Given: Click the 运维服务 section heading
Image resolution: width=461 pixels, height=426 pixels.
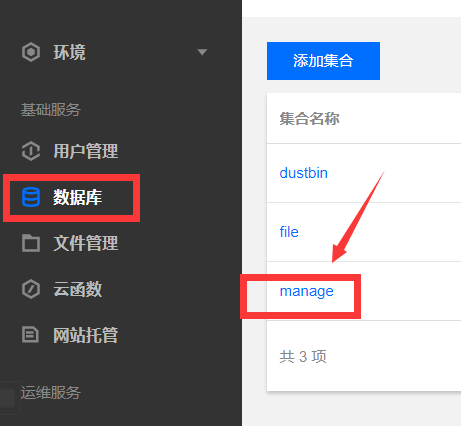Looking at the screenshot, I should pos(51,393).
